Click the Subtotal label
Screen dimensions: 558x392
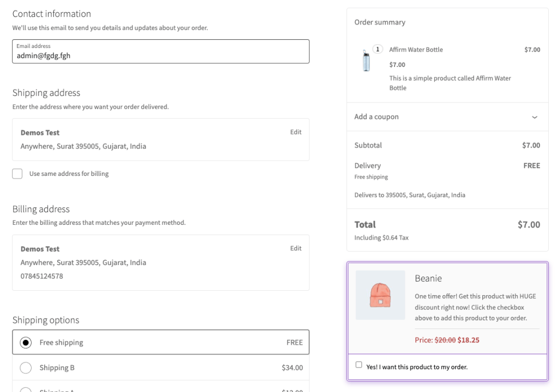368,145
